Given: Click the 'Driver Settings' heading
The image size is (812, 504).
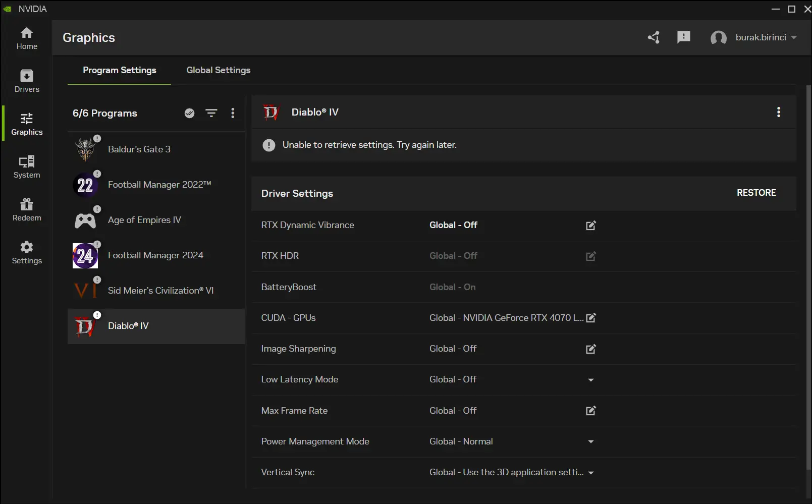Looking at the screenshot, I should pyautogui.click(x=297, y=193).
